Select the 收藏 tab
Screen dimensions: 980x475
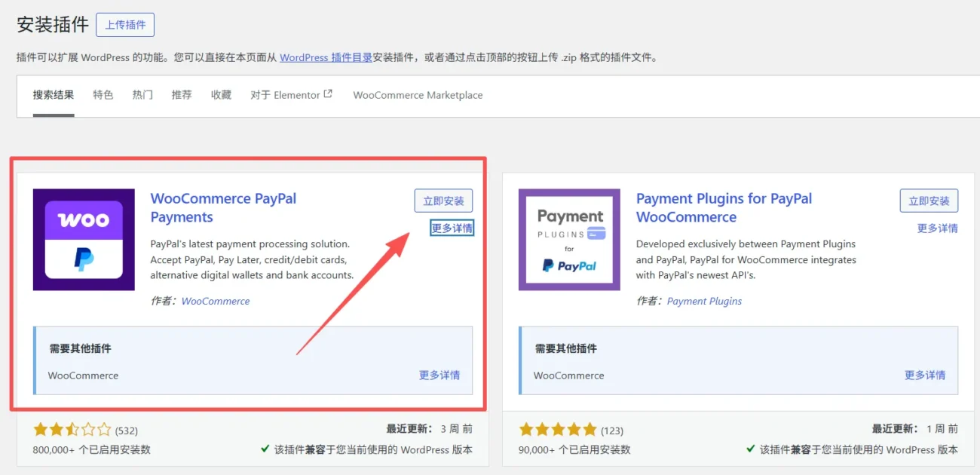[220, 95]
